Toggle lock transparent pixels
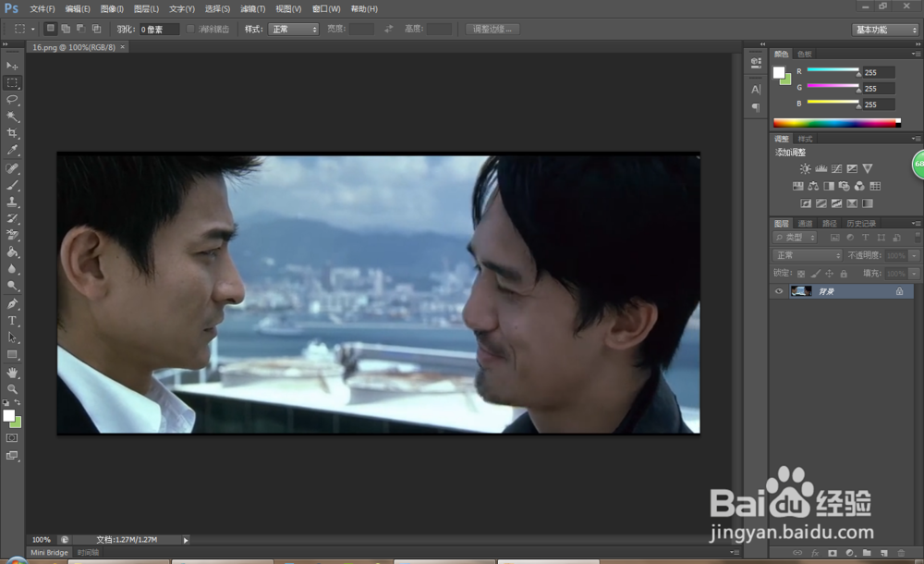 point(801,274)
